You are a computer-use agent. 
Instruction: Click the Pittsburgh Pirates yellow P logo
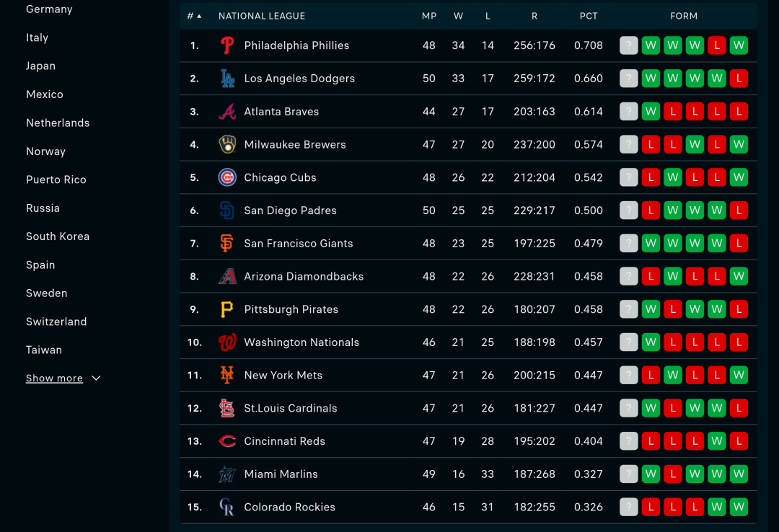click(227, 309)
